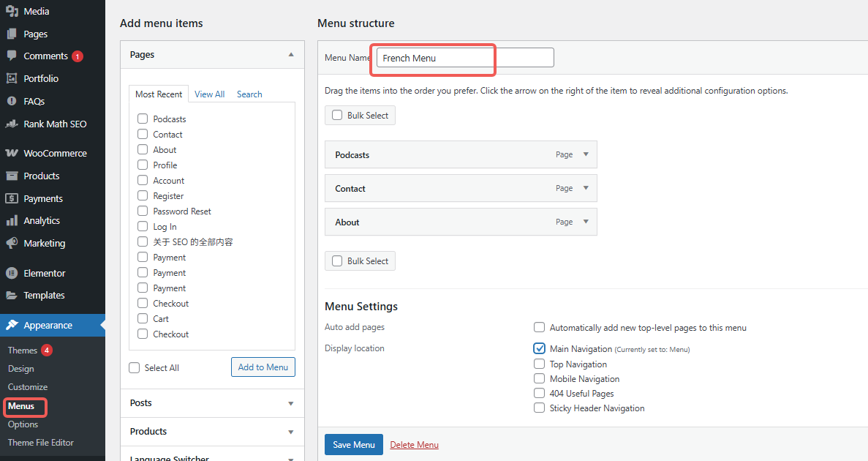Image resolution: width=868 pixels, height=461 pixels.
Task: Expand the Products accordion section
Action: (x=290, y=432)
